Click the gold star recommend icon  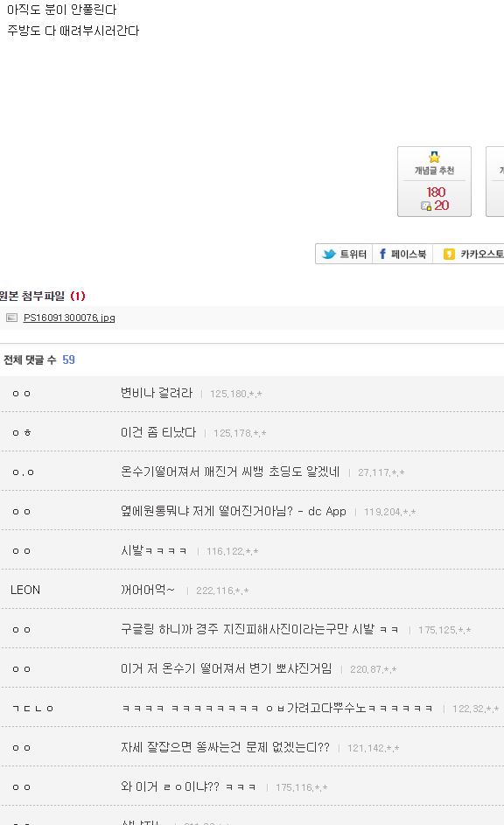click(x=434, y=157)
